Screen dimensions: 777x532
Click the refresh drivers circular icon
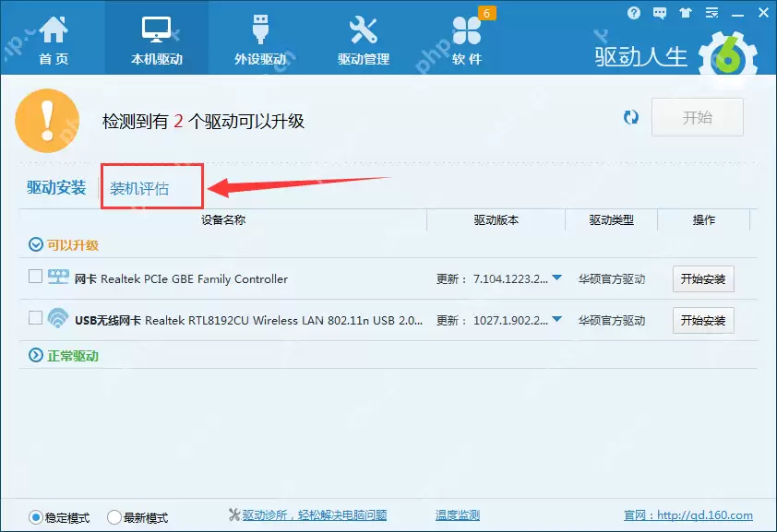[x=630, y=118]
